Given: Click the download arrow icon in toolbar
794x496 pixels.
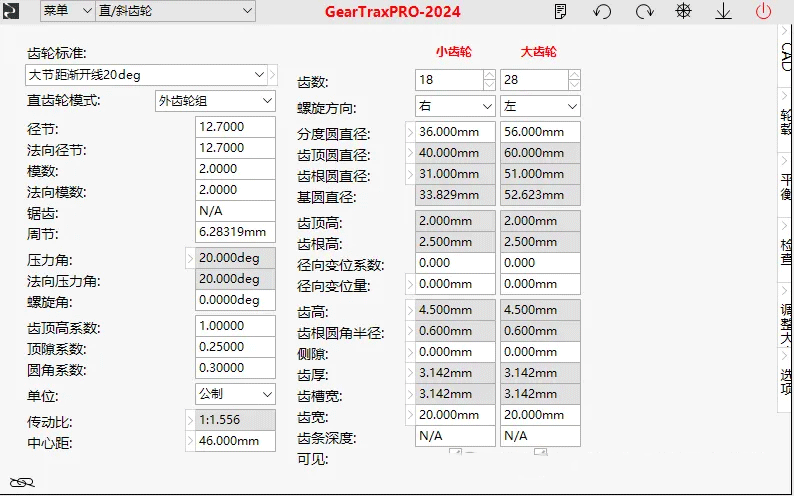Looking at the screenshot, I should 723,12.
